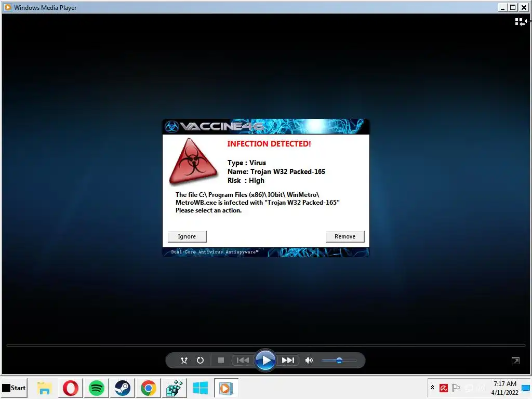This screenshot has width=532, height=399.
Task: Start playback with the Play button
Action: point(265,360)
